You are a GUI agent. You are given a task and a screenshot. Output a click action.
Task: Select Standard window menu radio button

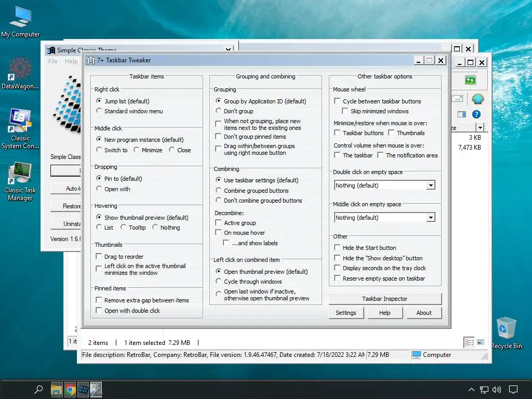[99, 111]
